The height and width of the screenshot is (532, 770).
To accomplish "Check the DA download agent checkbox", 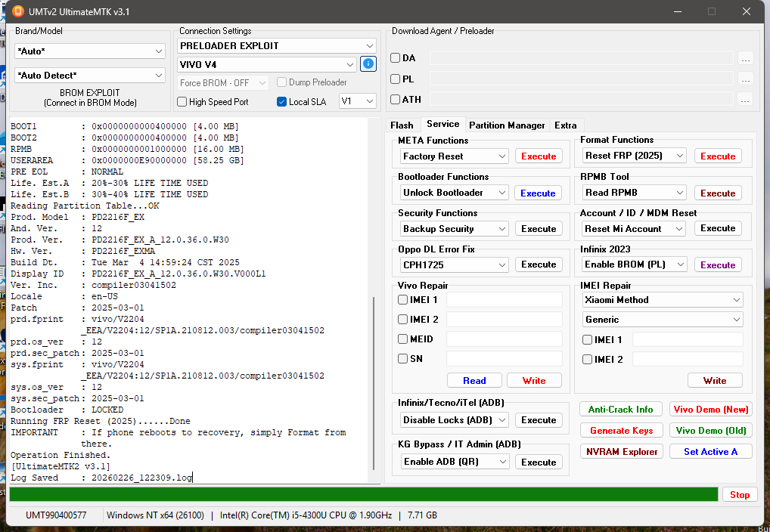I will (x=395, y=58).
